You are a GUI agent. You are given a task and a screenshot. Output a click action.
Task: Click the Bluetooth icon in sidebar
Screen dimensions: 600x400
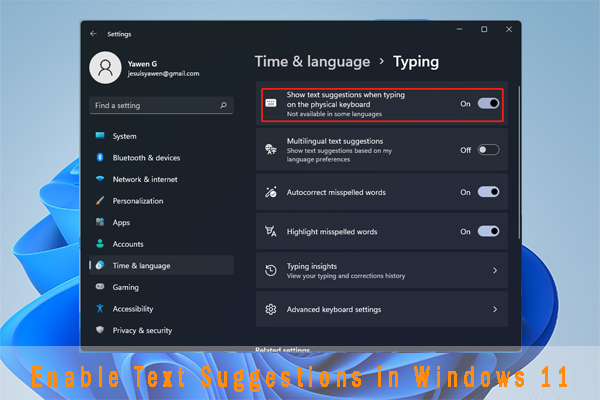tap(100, 157)
